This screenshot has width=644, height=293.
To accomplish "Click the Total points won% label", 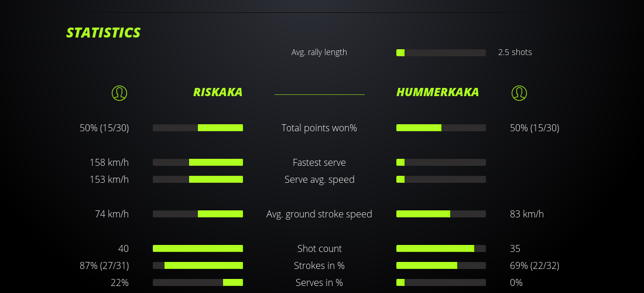I will coord(319,128).
